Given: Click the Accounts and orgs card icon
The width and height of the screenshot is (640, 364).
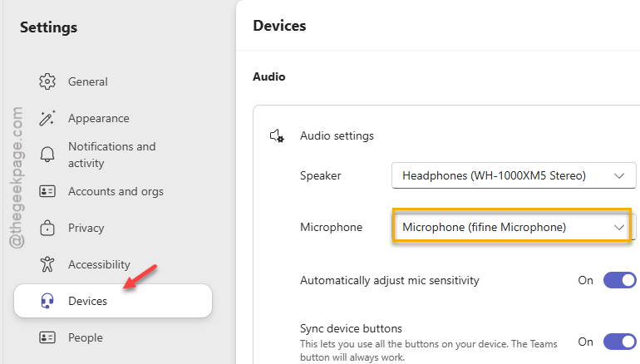Looking at the screenshot, I should (x=47, y=191).
